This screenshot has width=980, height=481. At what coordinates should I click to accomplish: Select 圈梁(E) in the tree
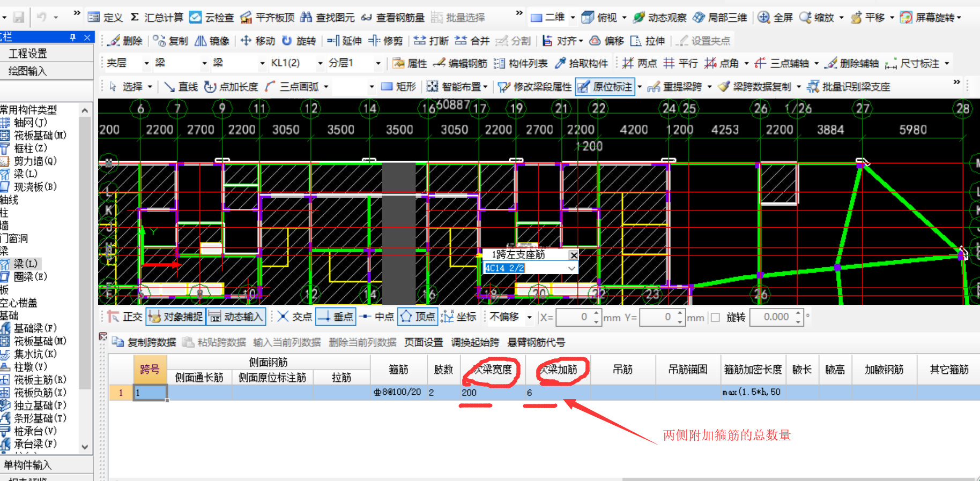click(x=24, y=276)
